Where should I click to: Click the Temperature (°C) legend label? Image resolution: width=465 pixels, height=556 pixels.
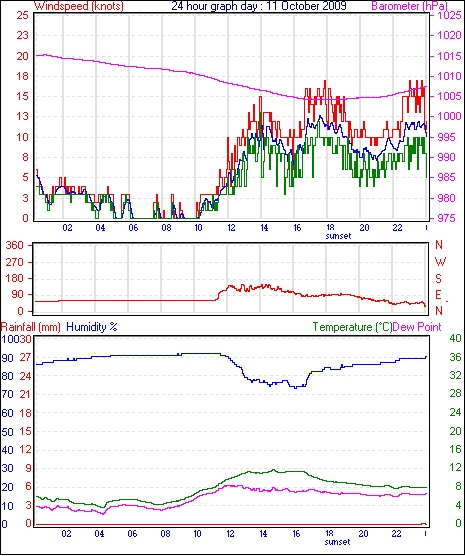352,327
